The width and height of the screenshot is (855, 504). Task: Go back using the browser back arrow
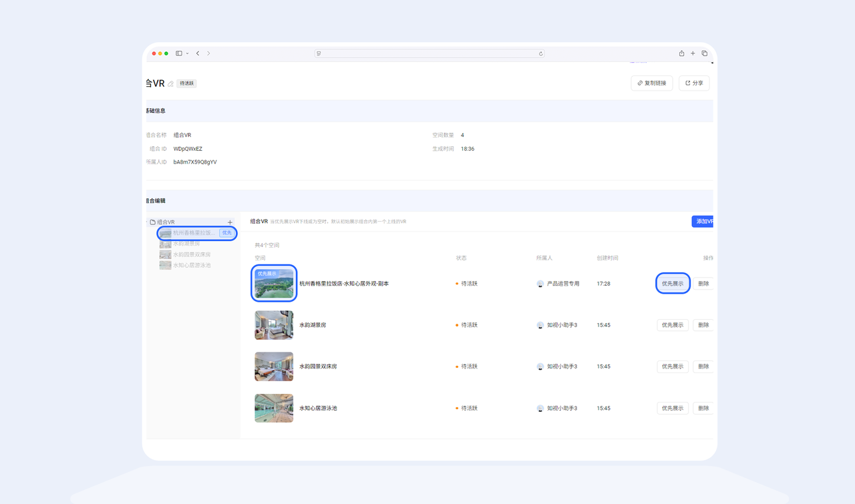click(x=198, y=53)
